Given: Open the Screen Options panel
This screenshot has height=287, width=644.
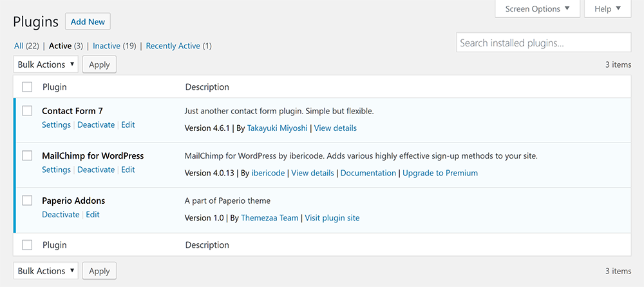Looking at the screenshot, I should (537, 8).
